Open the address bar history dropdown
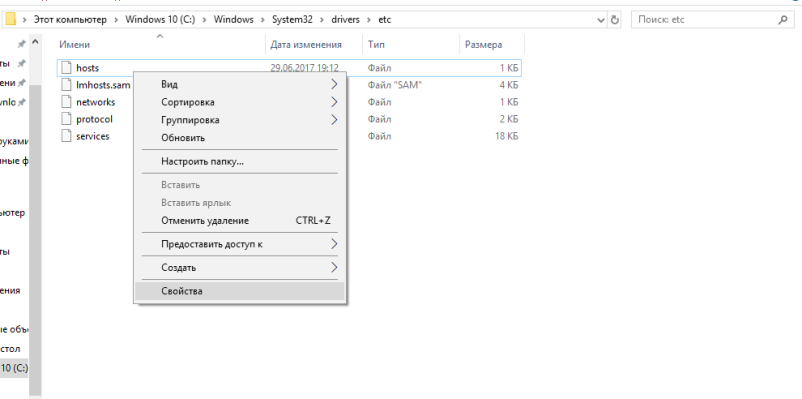Image resolution: width=802 pixels, height=399 pixels. (602, 20)
